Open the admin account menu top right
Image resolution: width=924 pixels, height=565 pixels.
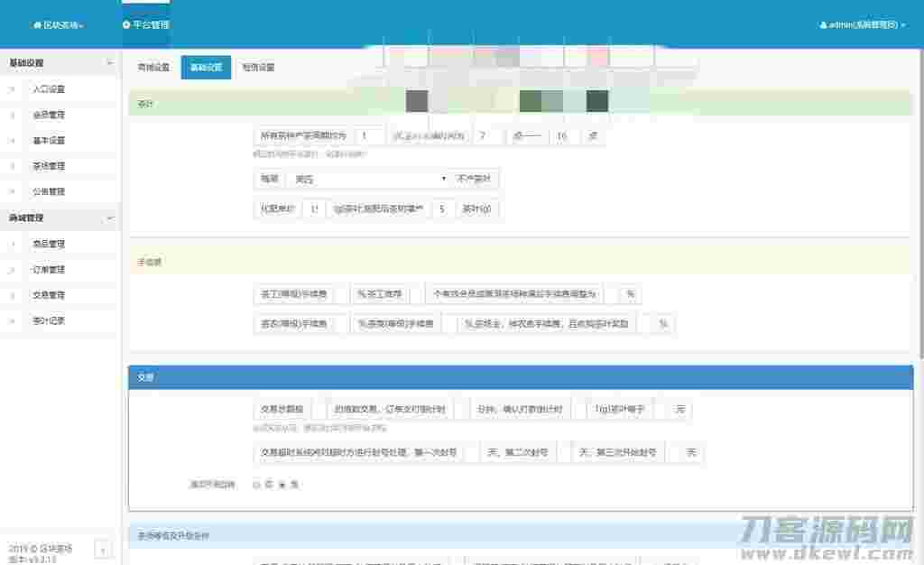[x=860, y=24]
